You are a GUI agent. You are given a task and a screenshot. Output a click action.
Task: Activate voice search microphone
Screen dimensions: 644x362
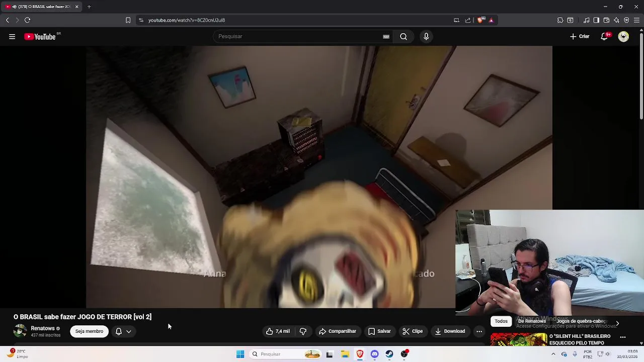pyautogui.click(x=426, y=37)
